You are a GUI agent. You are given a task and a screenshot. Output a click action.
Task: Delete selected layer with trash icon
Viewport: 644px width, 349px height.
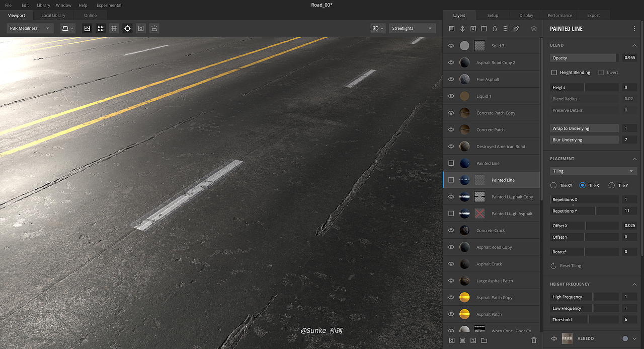[x=534, y=340]
